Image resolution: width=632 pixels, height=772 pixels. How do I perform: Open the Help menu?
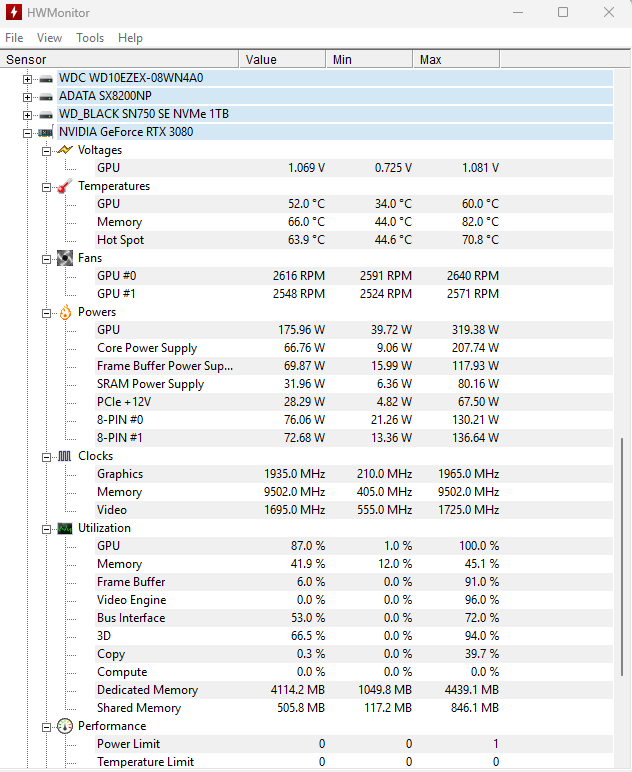tap(130, 38)
